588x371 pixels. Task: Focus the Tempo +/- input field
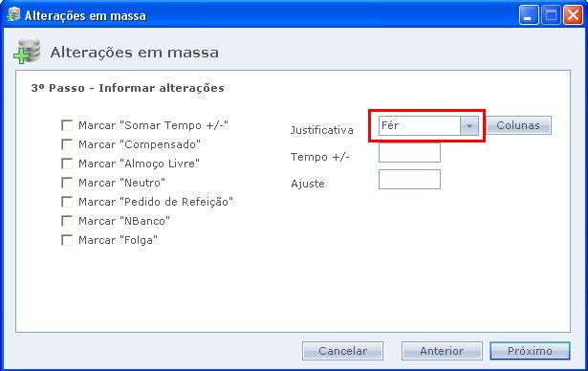pos(409,153)
